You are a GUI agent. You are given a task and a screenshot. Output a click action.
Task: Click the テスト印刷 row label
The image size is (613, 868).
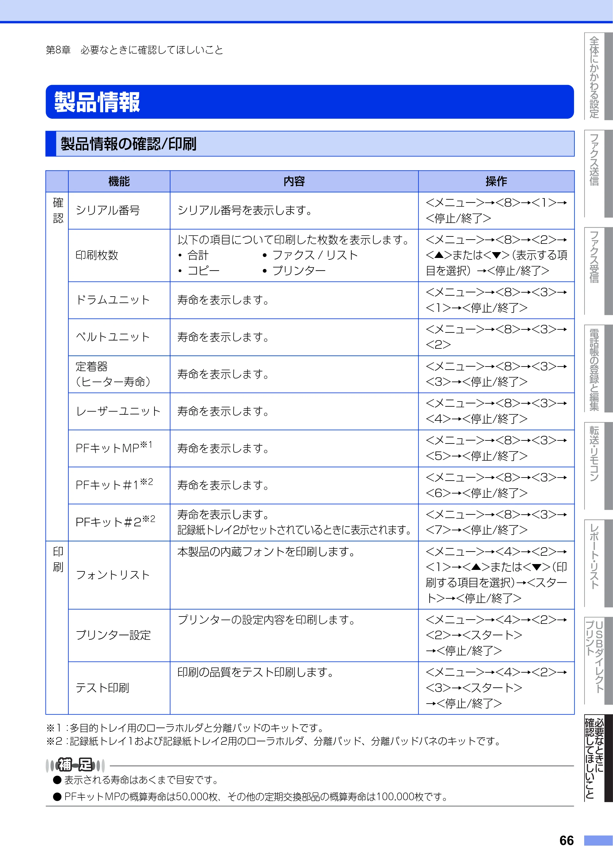click(102, 688)
